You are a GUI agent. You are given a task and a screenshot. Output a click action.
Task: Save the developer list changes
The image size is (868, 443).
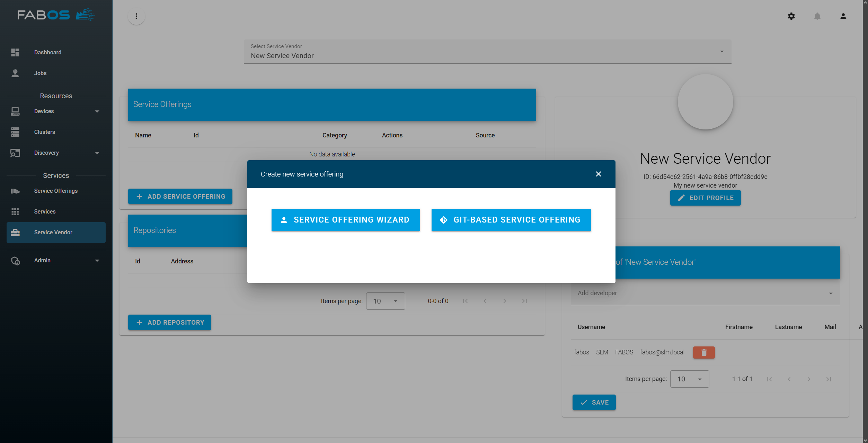click(594, 402)
